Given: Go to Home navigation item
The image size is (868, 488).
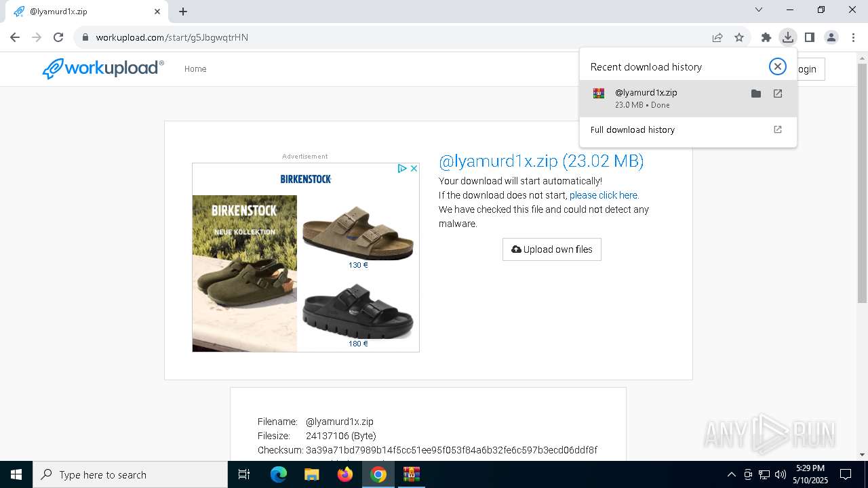Looking at the screenshot, I should coord(195,68).
